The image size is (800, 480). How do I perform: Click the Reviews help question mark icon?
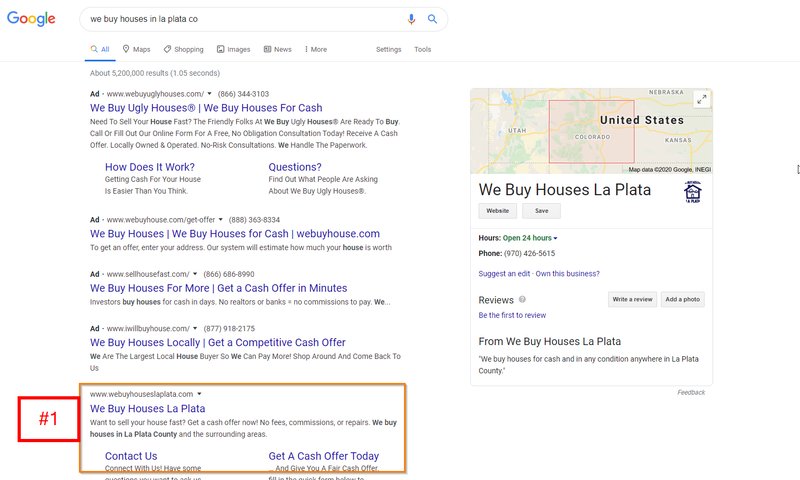coord(522,299)
